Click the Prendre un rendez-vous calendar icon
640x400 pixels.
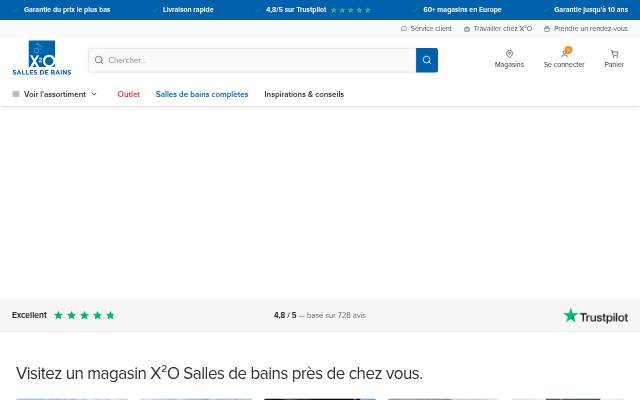(x=547, y=29)
